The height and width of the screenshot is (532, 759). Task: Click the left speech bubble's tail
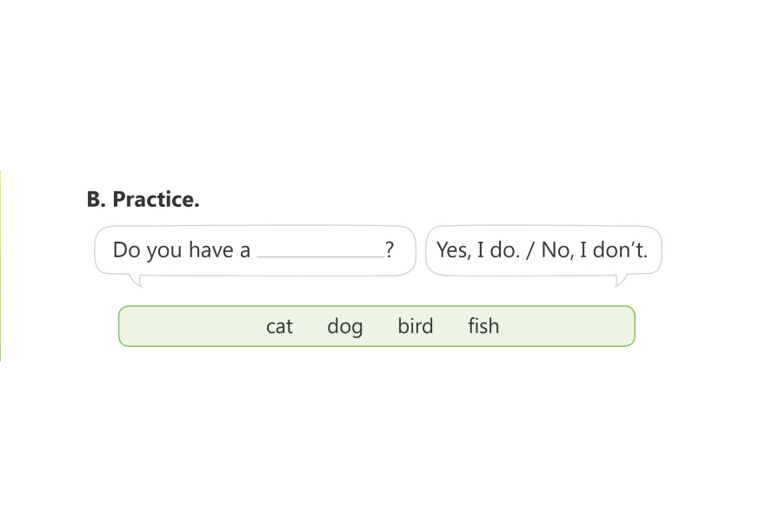point(135,280)
